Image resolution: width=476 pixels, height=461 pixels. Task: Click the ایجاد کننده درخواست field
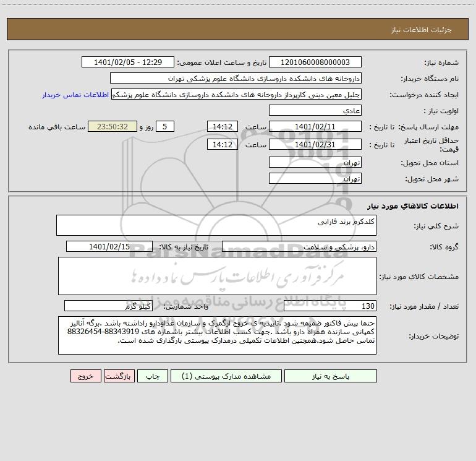(236, 95)
